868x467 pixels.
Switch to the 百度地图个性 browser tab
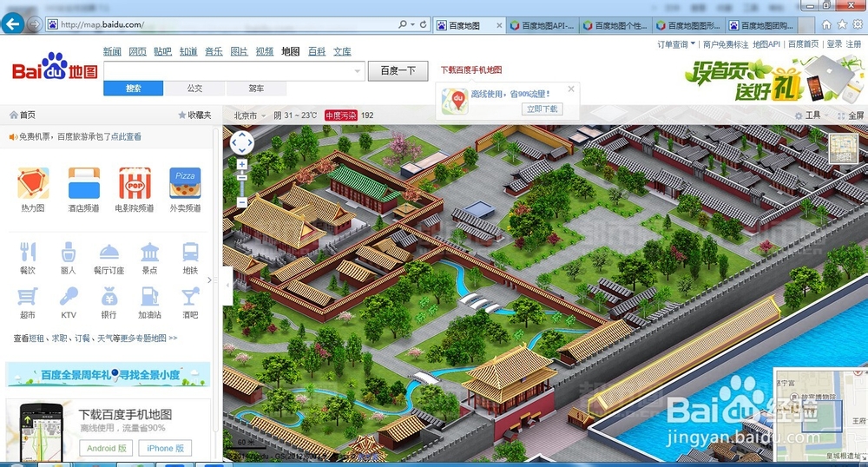click(615, 25)
